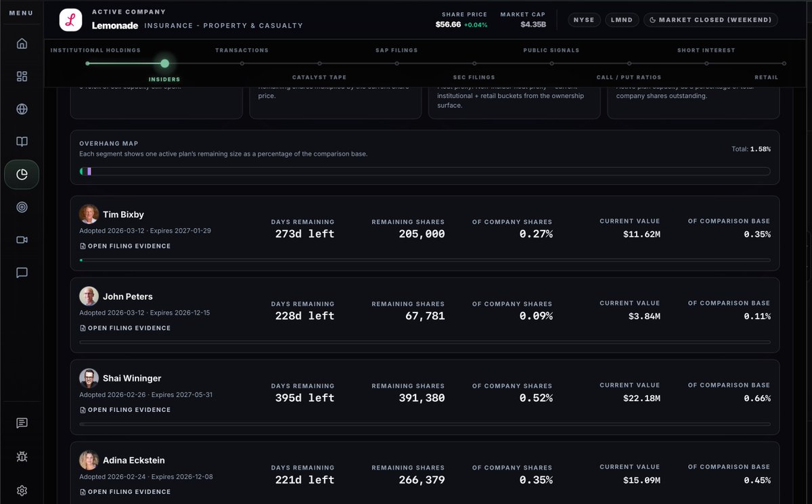Open filing evidence for Adina Eckstein
This screenshot has width=812, height=504.
point(125,492)
